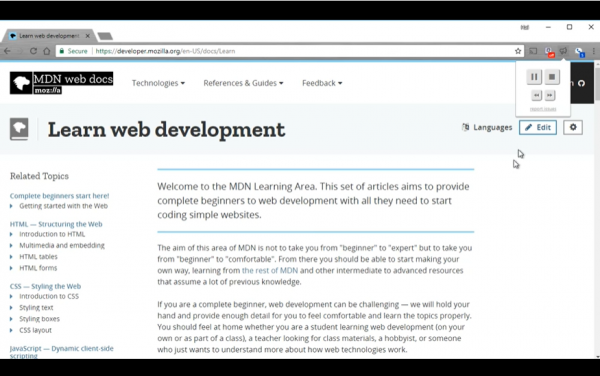Screen dimensions: 600x376
Task: Click the rewind button in extension popup
Action: 536,95
